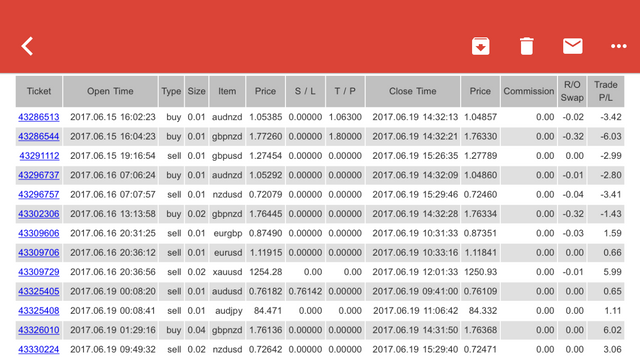Open ticket link 43302306
The height and width of the screenshot is (360, 640).
[x=39, y=214]
